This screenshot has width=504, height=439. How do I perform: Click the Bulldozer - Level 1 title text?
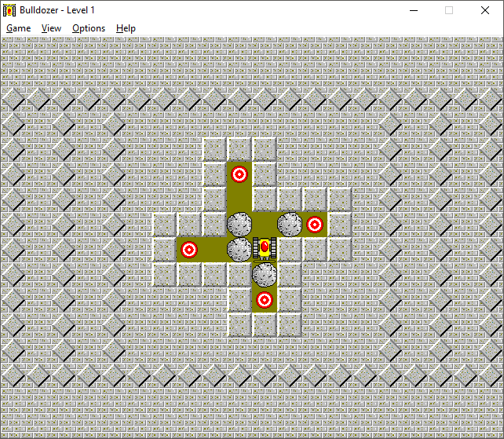coord(57,10)
